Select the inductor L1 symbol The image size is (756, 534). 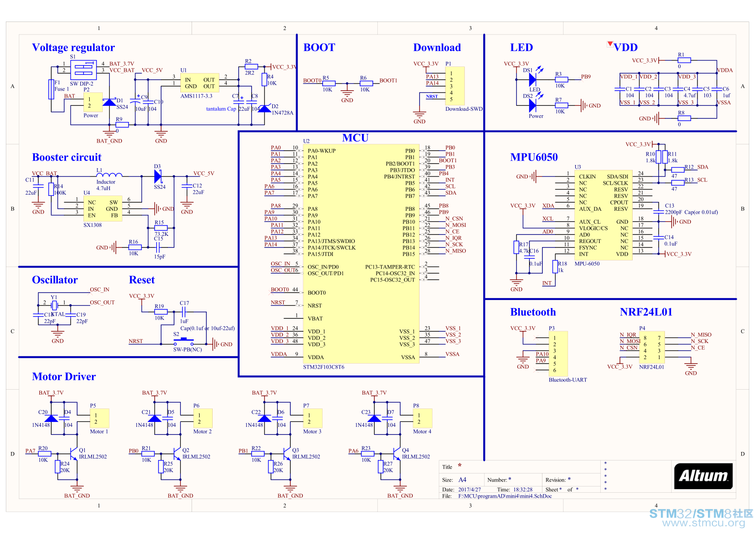coord(109,175)
